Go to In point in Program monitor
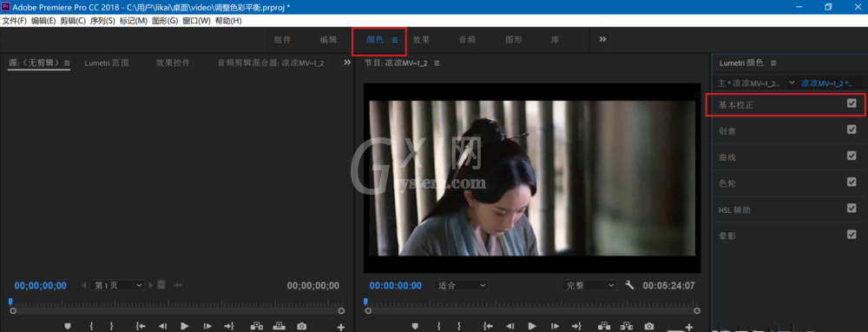The image size is (868, 332). (x=488, y=327)
